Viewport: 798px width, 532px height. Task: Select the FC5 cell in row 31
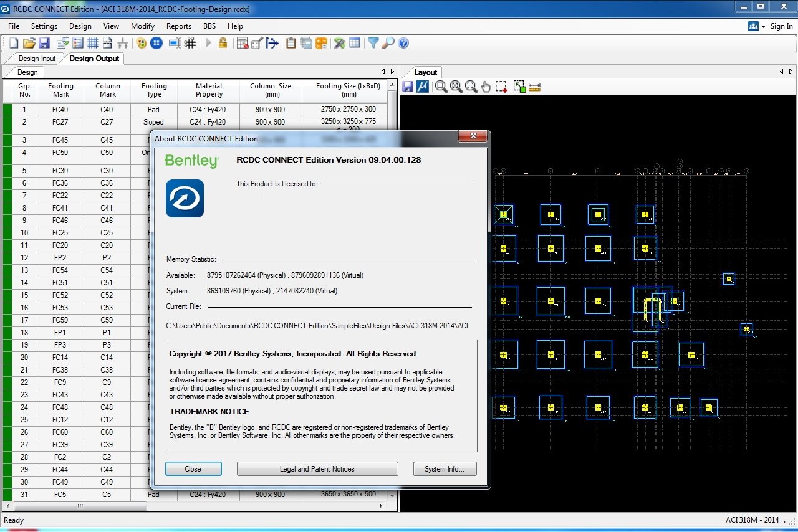[60, 495]
